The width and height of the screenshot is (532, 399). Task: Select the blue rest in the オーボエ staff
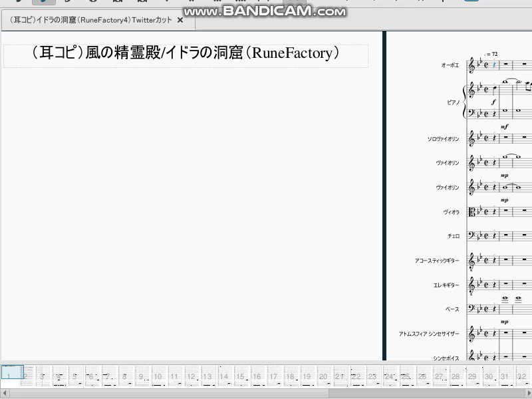point(494,65)
